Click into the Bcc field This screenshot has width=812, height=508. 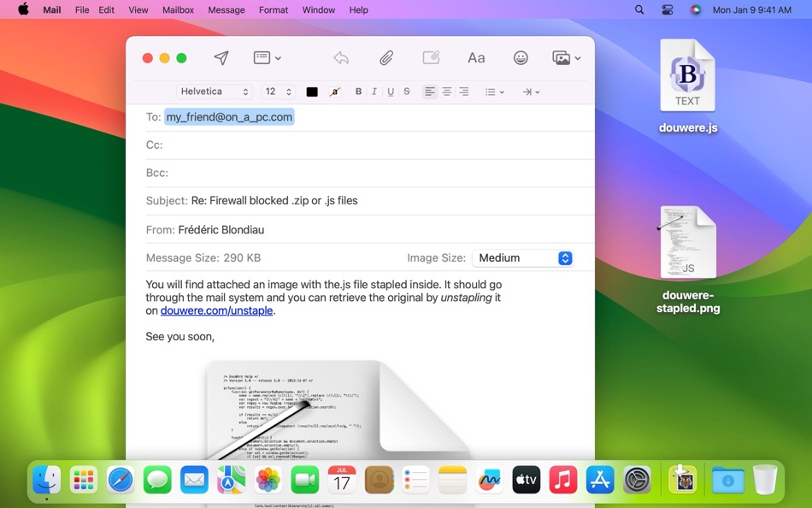pyautogui.click(x=370, y=173)
